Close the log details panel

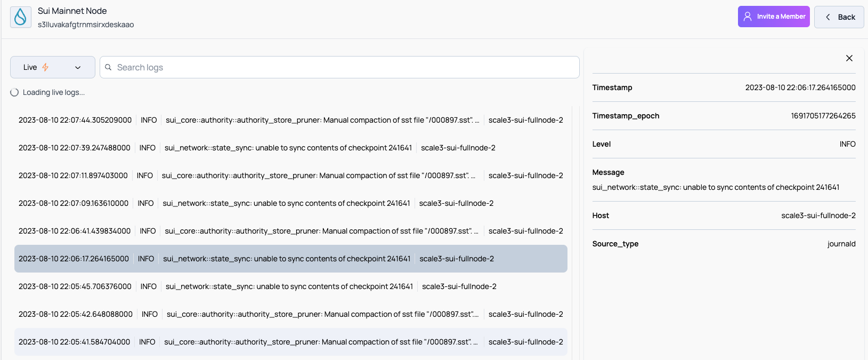849,58
